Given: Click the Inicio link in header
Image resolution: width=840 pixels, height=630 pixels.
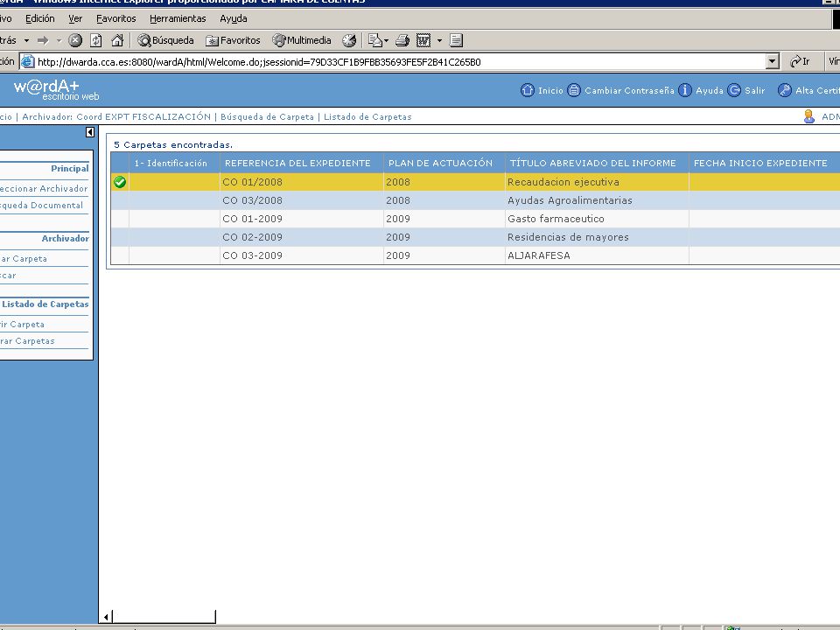Looking at the screenshot, I should [550, 90].
